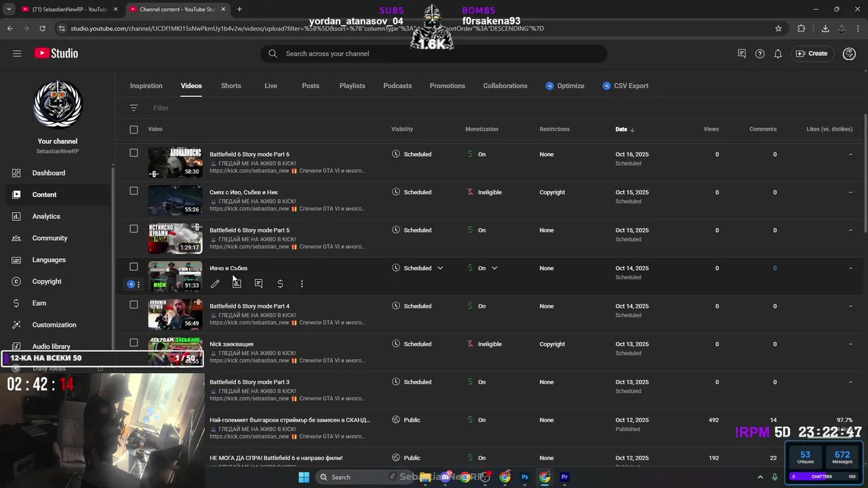Expand monetization dropdown for Ивчо и Събев
Screen dimensions: 868x488
click(x=494, y=268)
